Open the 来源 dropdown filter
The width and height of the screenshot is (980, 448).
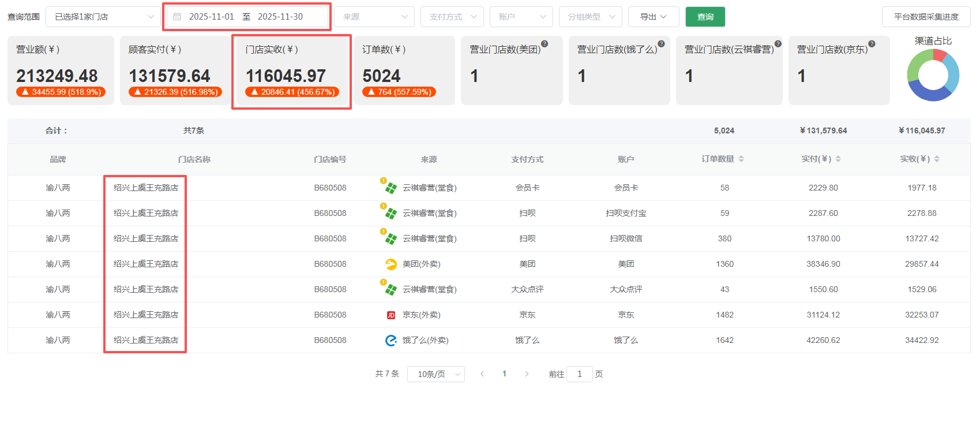coord(374,17)
